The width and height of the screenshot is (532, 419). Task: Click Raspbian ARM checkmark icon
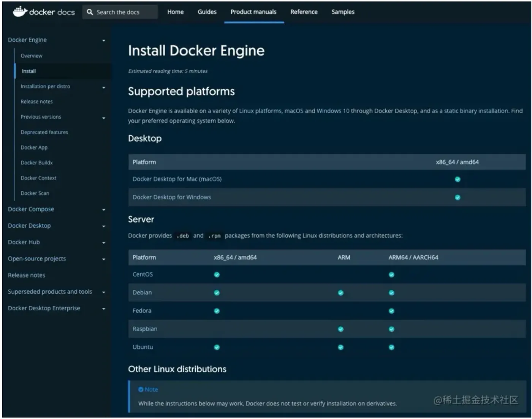click(x=340, y=329)
